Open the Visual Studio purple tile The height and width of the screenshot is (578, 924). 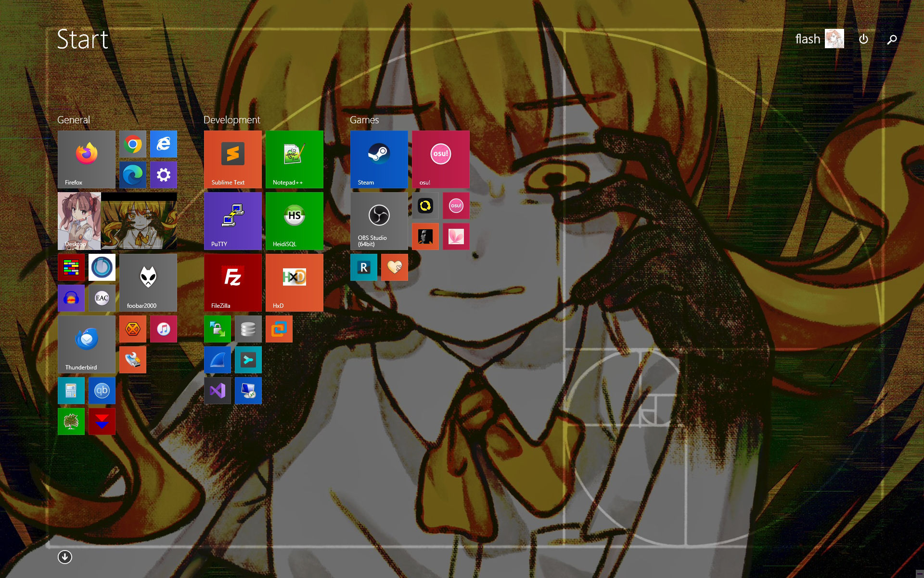tap(218, 391)
